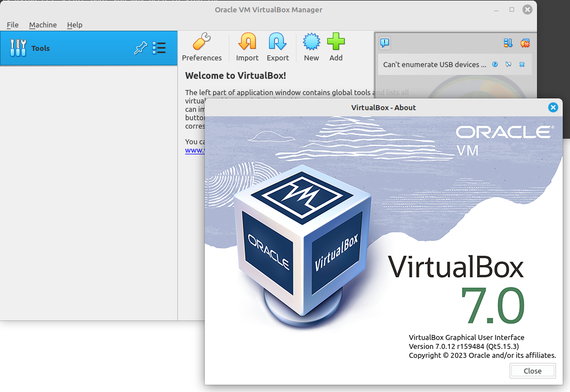Click the www link in welcome text
The height and width of the screenshot is (392, 570).
point(195,150)
